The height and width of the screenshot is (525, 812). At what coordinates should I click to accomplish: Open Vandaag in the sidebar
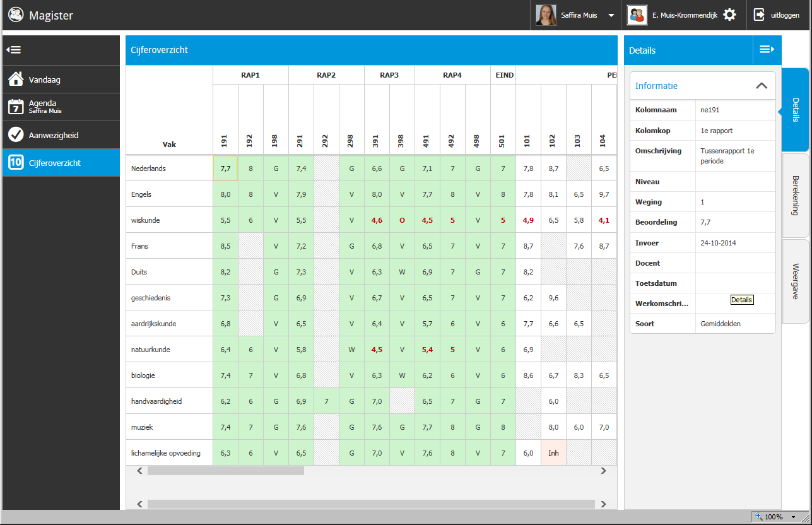coord(61,80)
